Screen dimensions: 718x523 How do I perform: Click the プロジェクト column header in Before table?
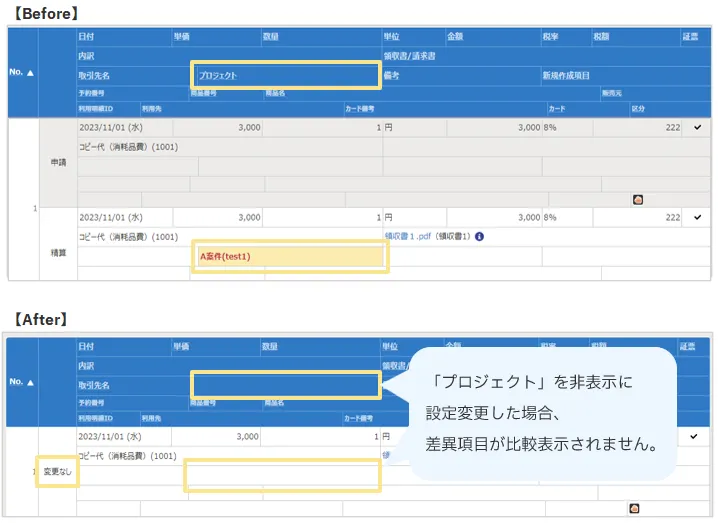click(x=218, y=75)
